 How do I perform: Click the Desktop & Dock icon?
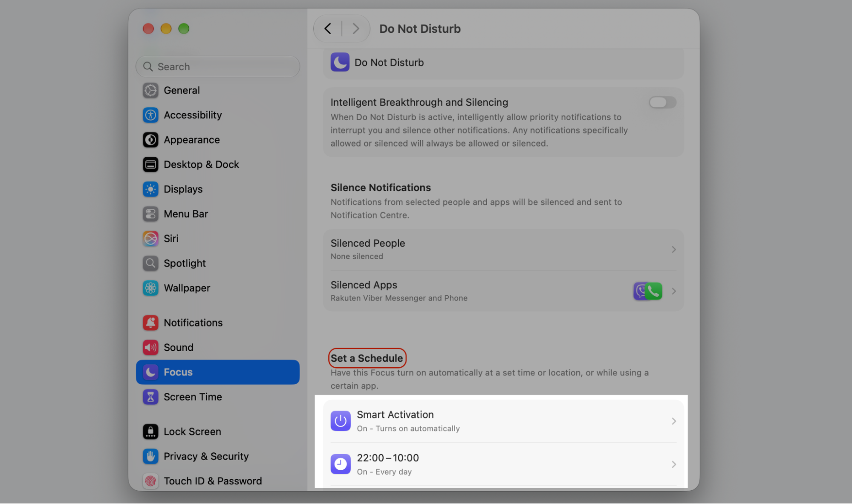pyautogui.click(x=150, y=164)
